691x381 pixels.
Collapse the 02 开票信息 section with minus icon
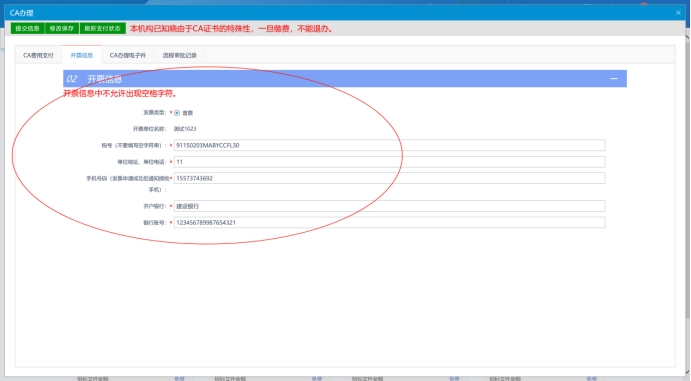point(613,78)
